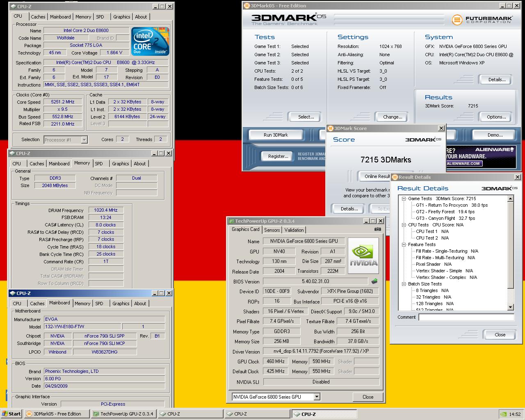Click the Change... settings button
This screenshot has width=525, height=420.
(393, 117)
